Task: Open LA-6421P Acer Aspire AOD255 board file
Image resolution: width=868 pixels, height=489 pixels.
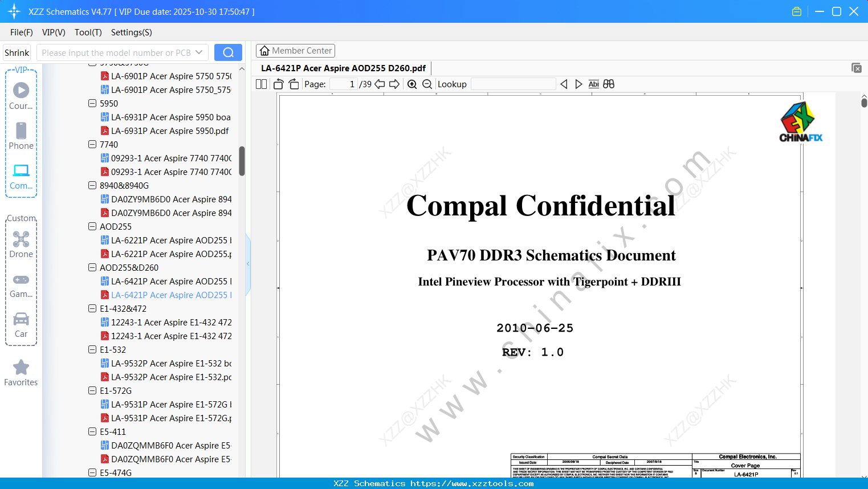Action: pyautogui.click(x=166, y=282)
